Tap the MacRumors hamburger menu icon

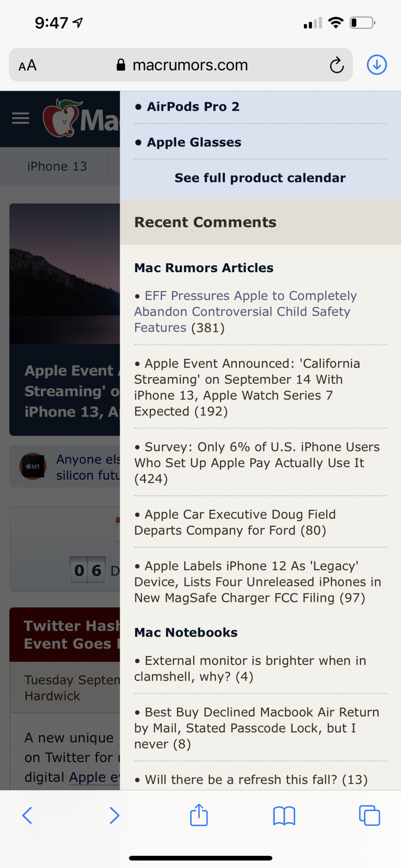pos(20,118)
